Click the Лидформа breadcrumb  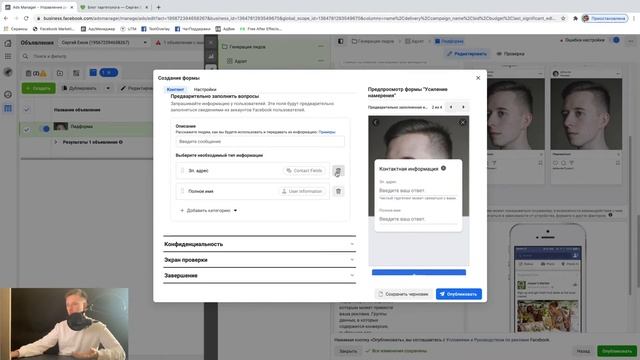pyautogui.click(x=449, y=41)
